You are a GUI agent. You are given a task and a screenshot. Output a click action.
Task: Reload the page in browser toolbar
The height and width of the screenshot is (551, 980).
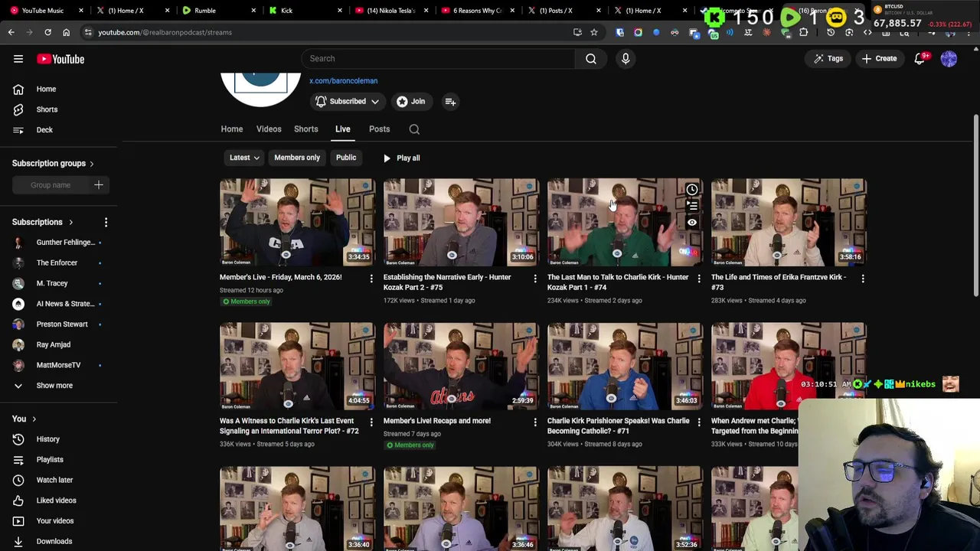click(47, 32)
